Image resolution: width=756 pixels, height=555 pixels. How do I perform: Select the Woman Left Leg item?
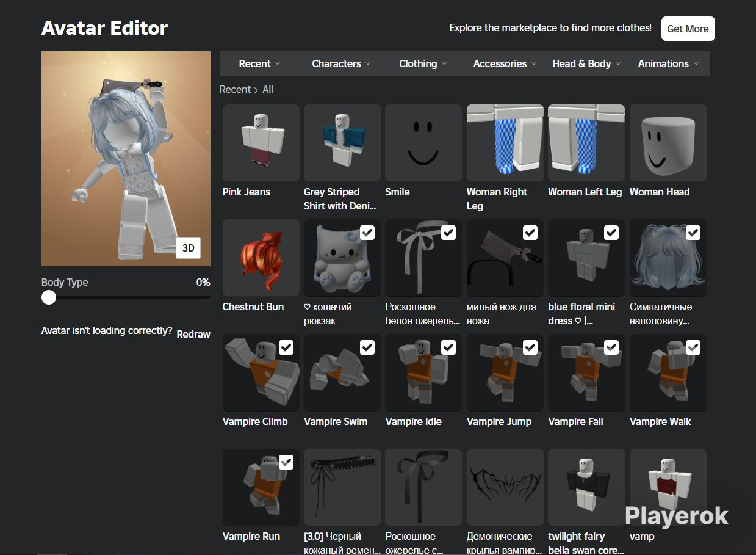coord(586,143)
